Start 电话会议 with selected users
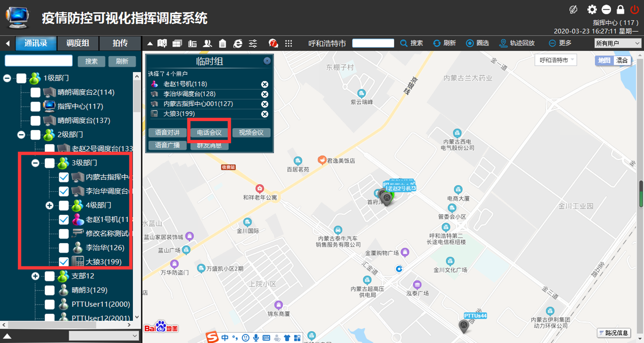This screenshot has width=644, height=343. point(209,133)
